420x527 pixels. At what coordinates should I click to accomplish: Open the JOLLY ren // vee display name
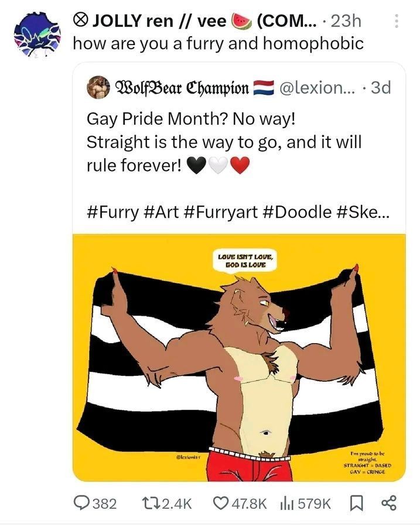pyautogui.click(x=151, y=21)
